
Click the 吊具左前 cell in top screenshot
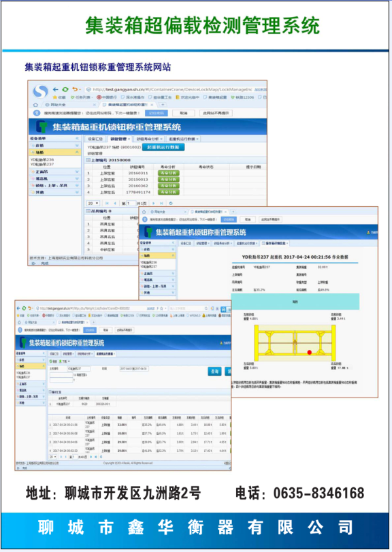107,224
